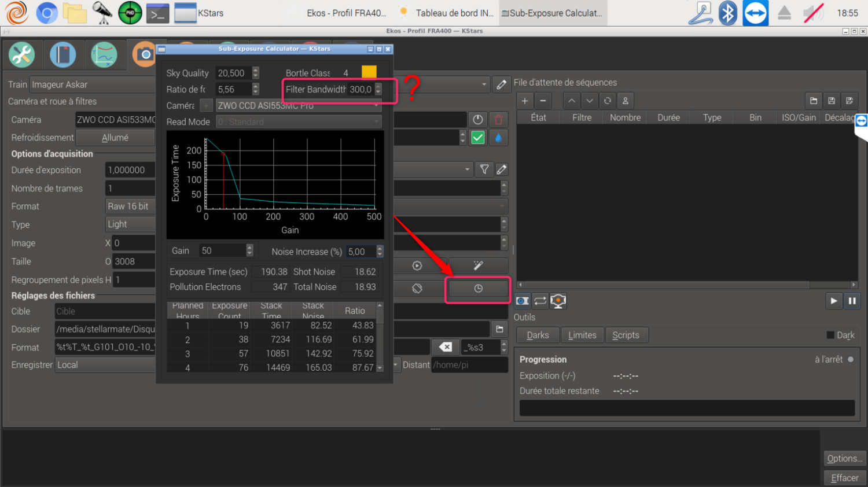
Task: Toggle the Dark checkbox
Action: pyautogui.click(x=830, y=335)
